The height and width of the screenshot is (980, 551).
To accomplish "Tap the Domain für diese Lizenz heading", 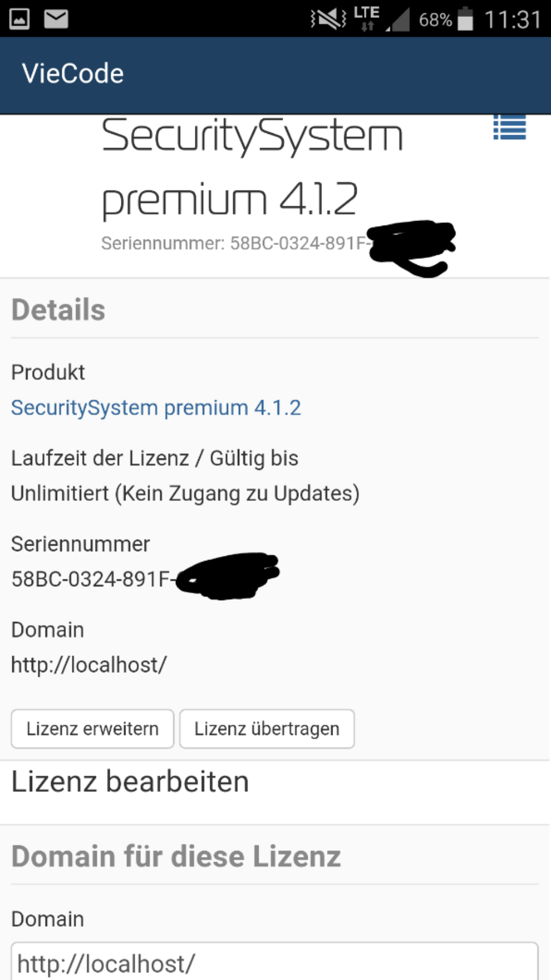I will (176, 856).
